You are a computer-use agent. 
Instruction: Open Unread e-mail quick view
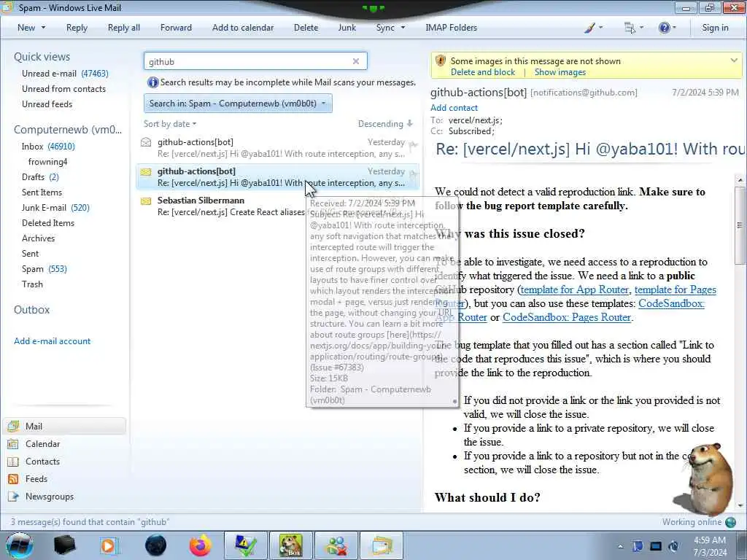click(x=65, y=74)
